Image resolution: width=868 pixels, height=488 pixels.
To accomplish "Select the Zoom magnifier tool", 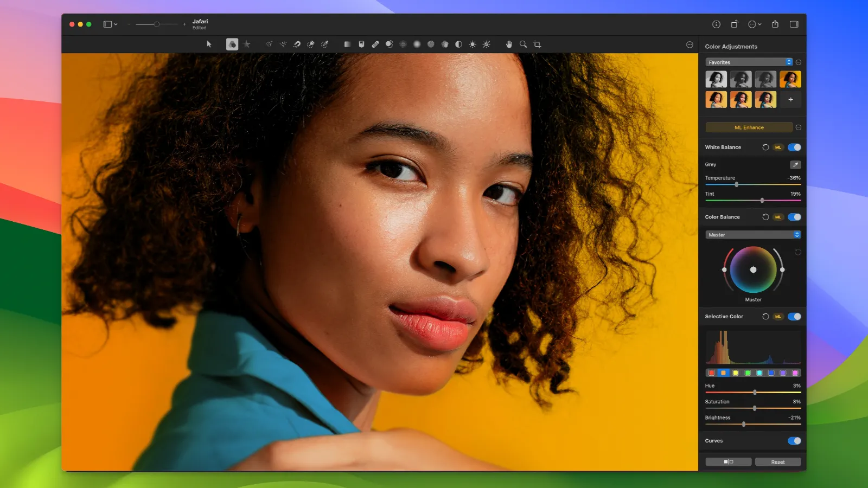I will (522, 44).
